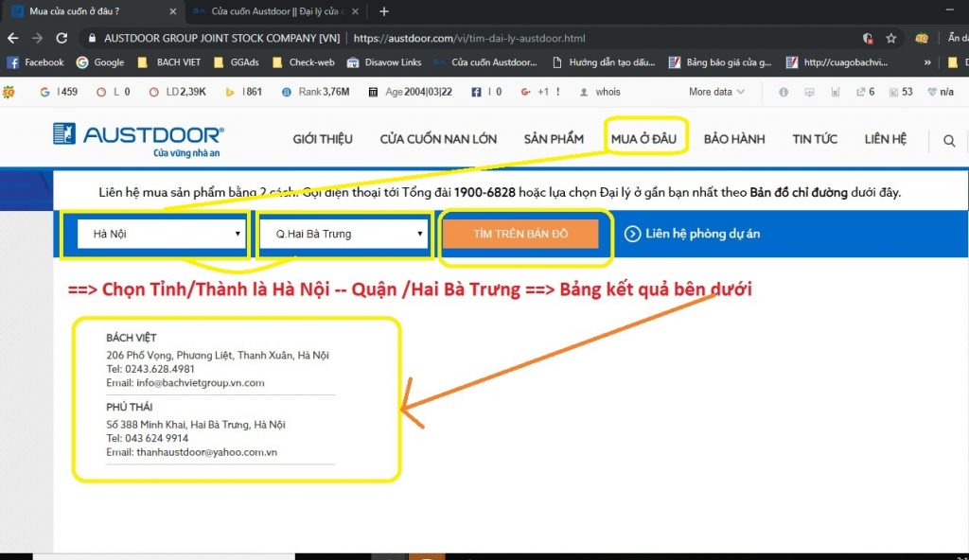The width and height of the screenshot is (969, 560).
Task: Show more bookmarks with the double chevron
Action: point(927,62)
